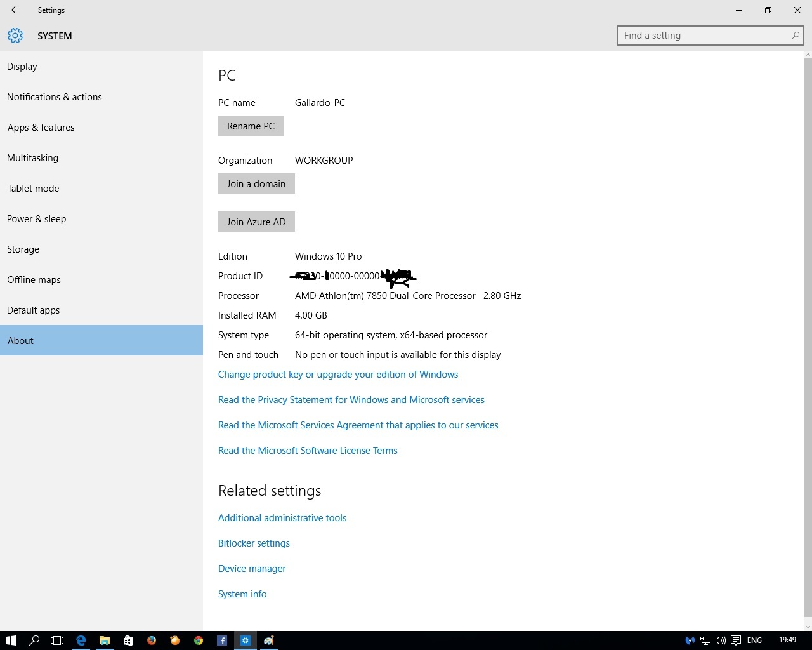Select Apps & features in sidebar

click(101, 128)
